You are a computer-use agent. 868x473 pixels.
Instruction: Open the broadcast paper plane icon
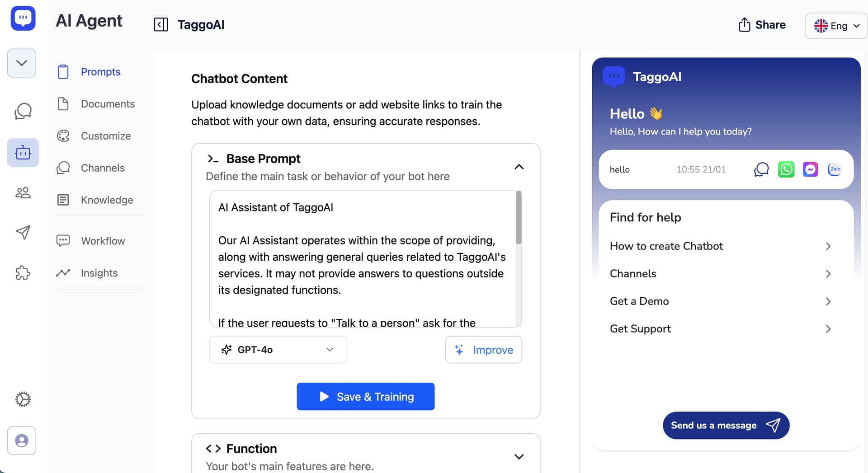pos(23,233)
